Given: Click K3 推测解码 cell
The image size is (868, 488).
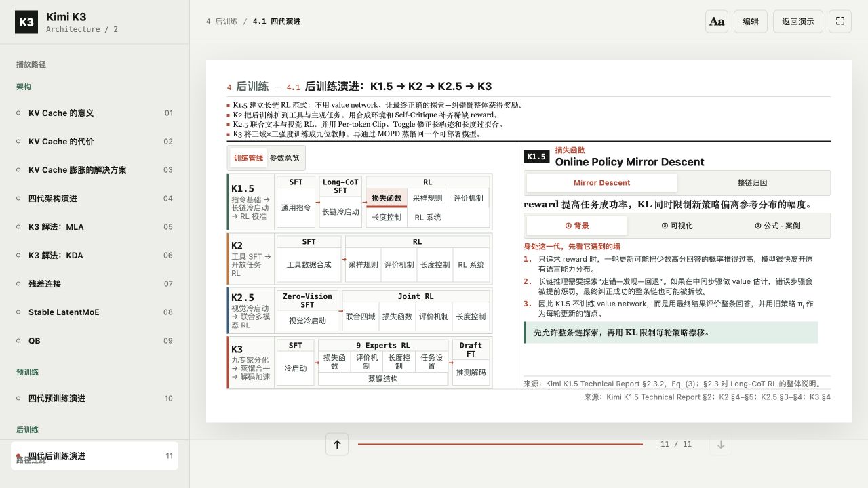Looking at the screenshot, I should pos(471,373).
